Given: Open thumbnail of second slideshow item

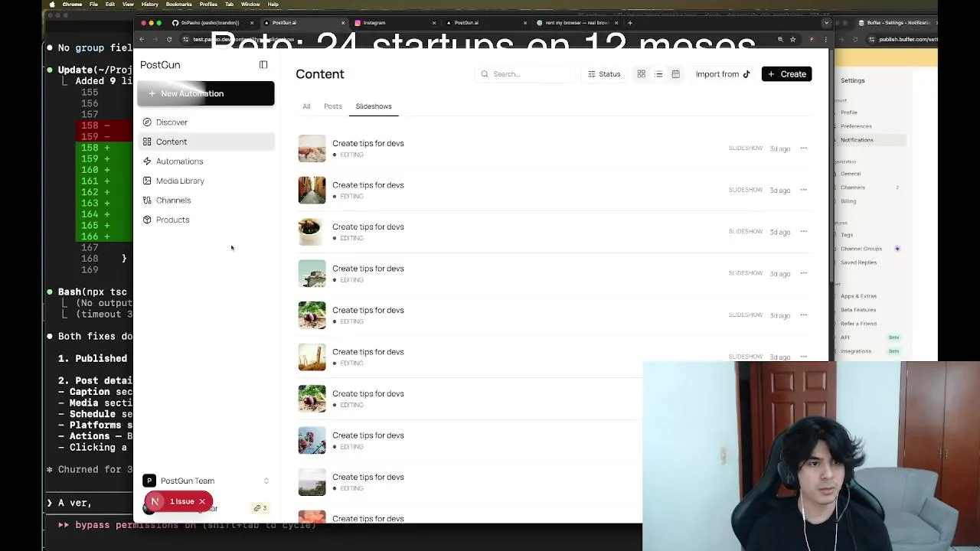Looking at the screenshot, I should click(x=312, y=190).
